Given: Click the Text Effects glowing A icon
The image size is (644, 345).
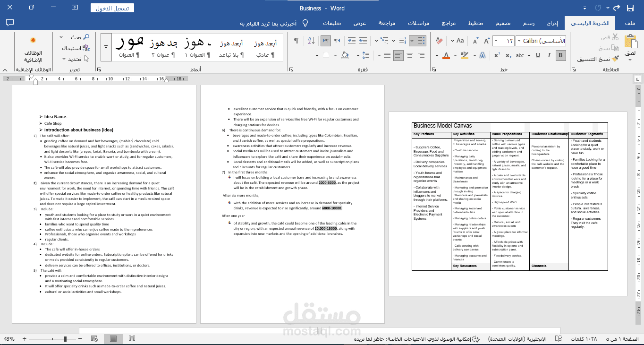Looking at the screenshot, I should tap(483, 55).
